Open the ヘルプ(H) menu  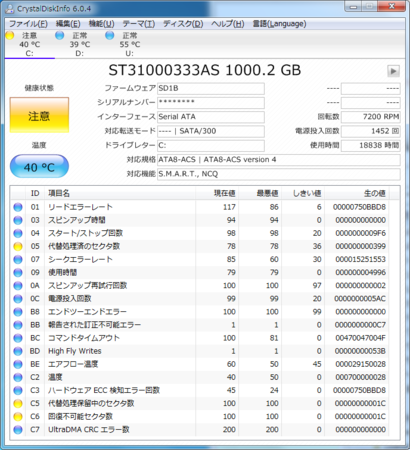[228, 24]
